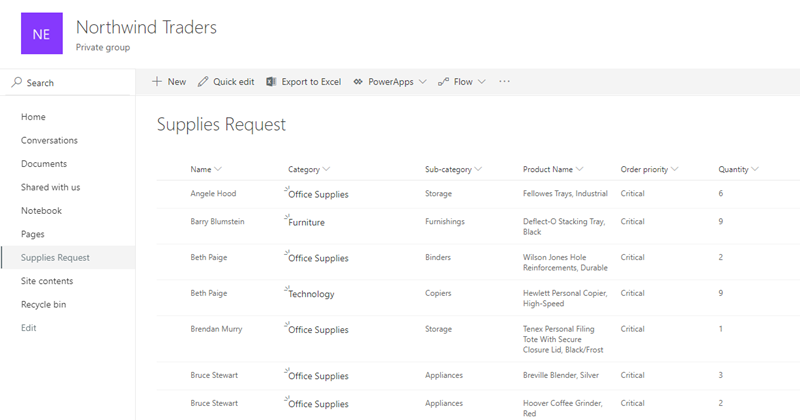Go to Documents in the left navigation

[44, 164]
